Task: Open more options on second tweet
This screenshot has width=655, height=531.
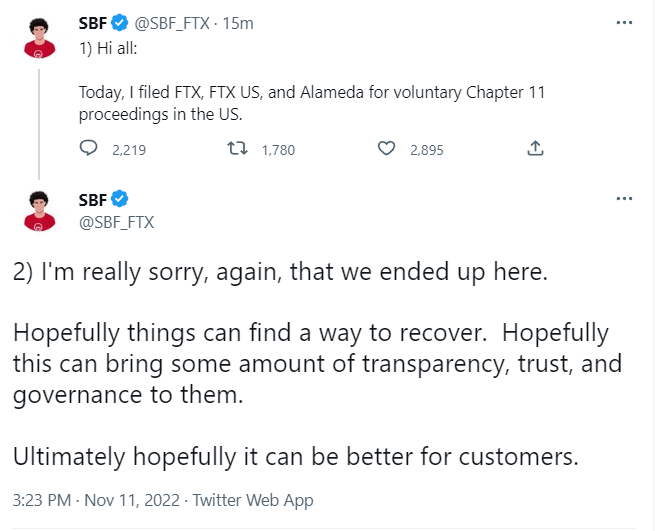Action: click(624, 198)
